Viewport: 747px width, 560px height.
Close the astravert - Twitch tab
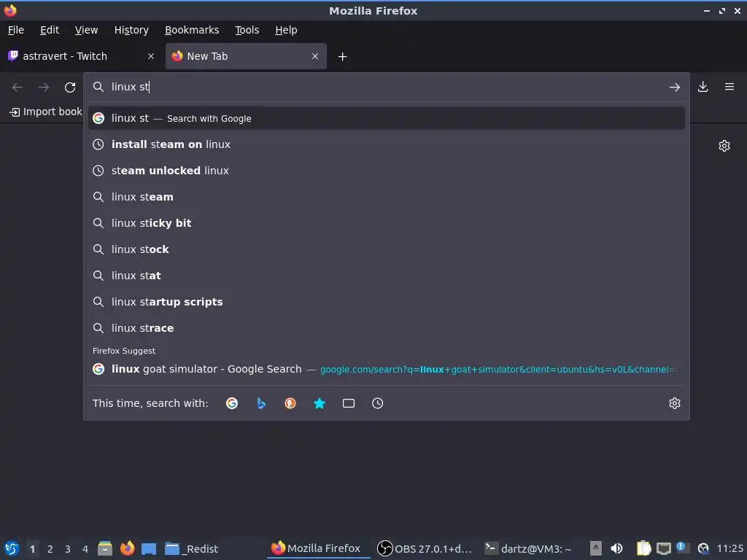(151, 56)
